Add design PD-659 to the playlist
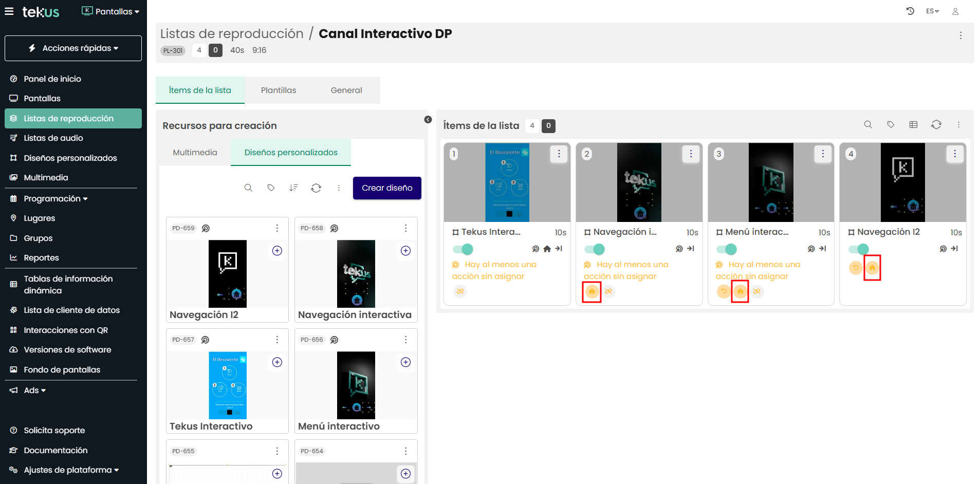Image resolution: width=980 pixels, height=484 pixels. point(277,251)
